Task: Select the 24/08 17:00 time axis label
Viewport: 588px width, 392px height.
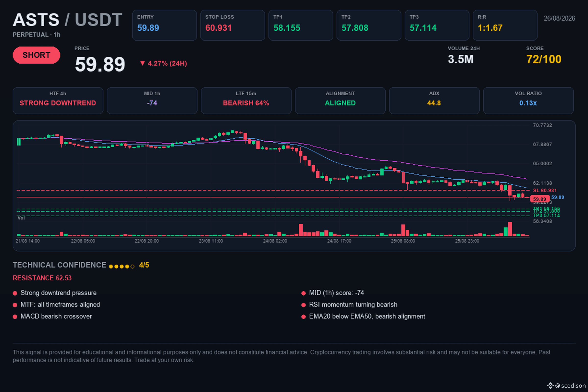Action: (339, 241)
